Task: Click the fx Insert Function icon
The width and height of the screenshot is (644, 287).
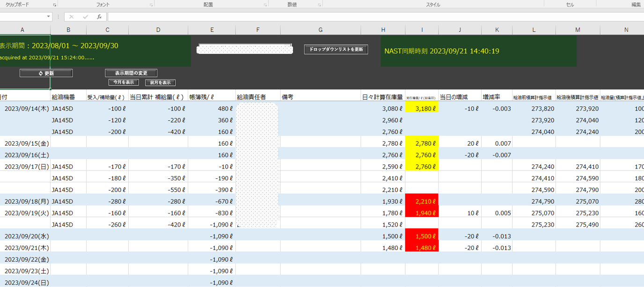Action: pyautogui.click(x=99, y=17)
